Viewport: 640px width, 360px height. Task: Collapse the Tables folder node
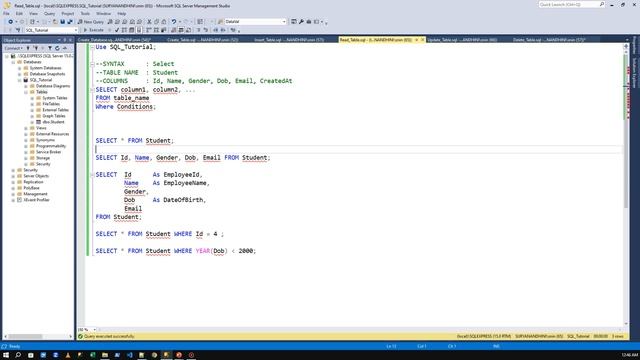[26, 92]
